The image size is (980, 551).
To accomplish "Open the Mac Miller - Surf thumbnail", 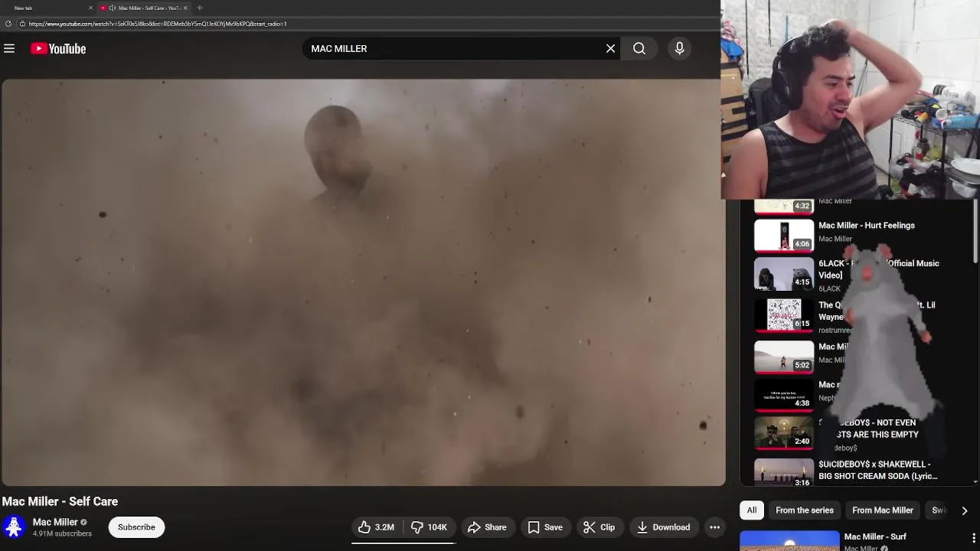I will tap(789, 540).
